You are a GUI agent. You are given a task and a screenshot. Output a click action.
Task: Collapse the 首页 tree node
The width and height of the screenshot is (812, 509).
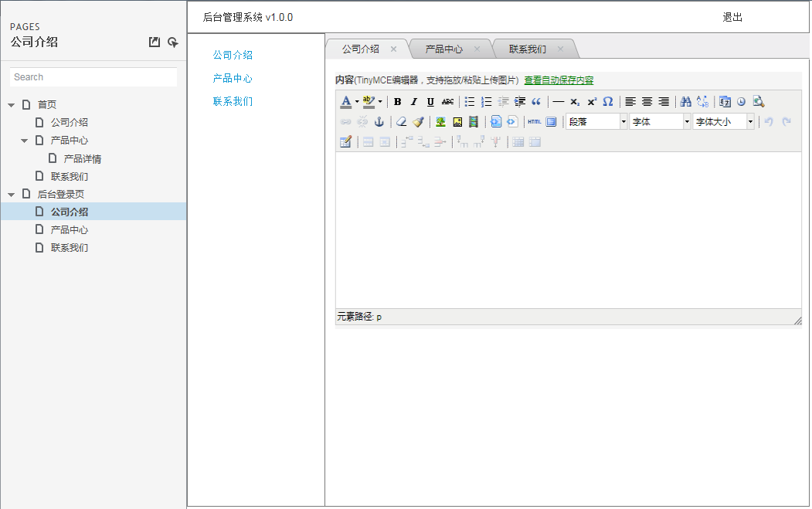coord(12,105)
